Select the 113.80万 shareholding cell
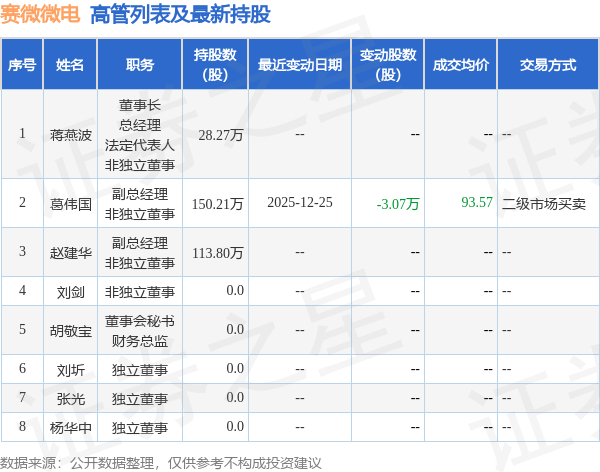This screenshot has width=600, height=472. pos(218,253)
